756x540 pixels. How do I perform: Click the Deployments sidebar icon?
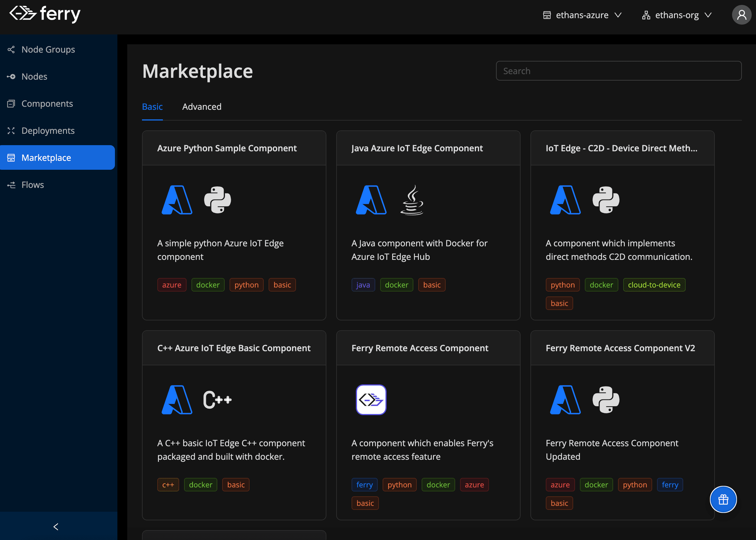[11, 131]
